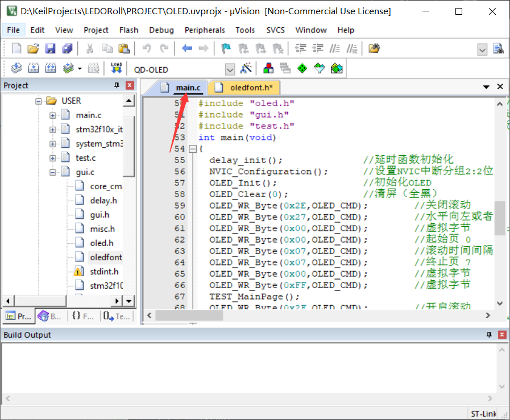Open the batch build dropdown arrow
The height and width of the screenshot is (420, 510).
coord(80,69)
